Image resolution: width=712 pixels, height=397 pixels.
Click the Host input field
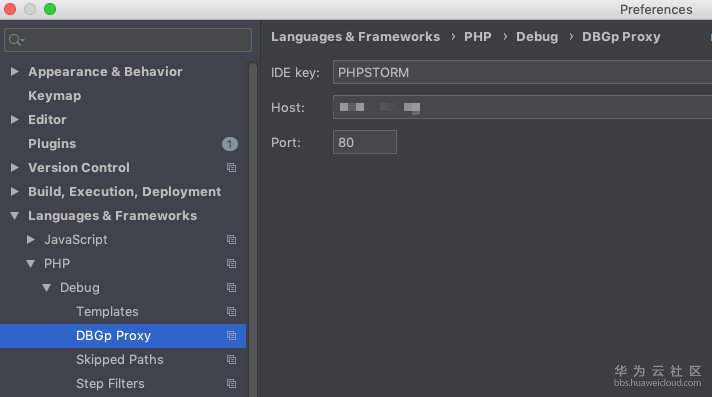click(x=522, y=107)
